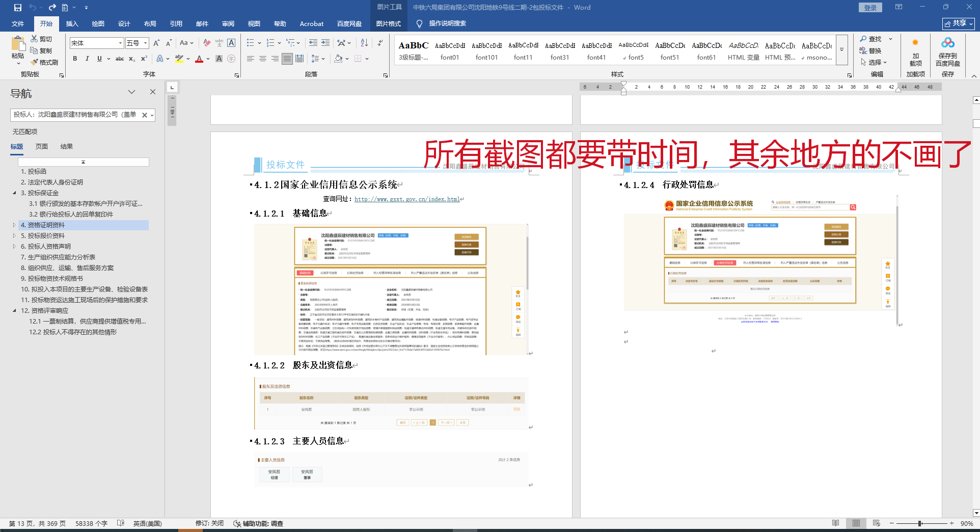980x532 pixels.
Task: Switch to 结果 tab in navigation pane
Action: 67,147
